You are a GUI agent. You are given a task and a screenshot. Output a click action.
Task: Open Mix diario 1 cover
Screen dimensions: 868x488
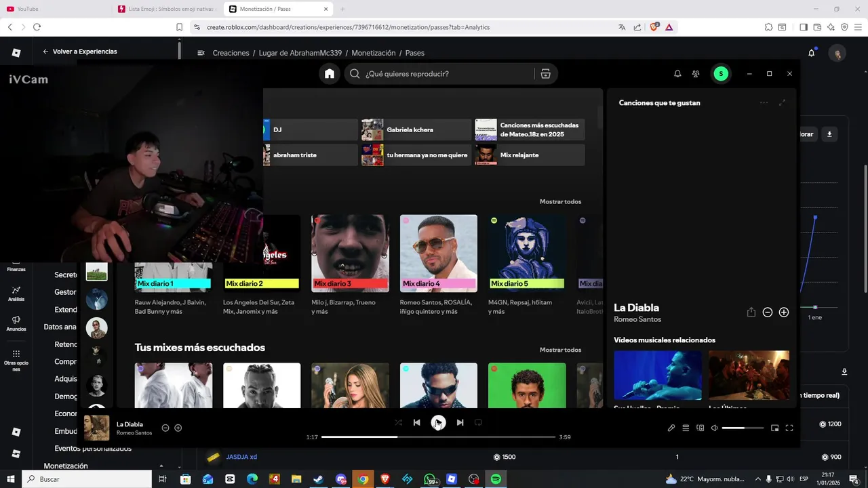173,277
